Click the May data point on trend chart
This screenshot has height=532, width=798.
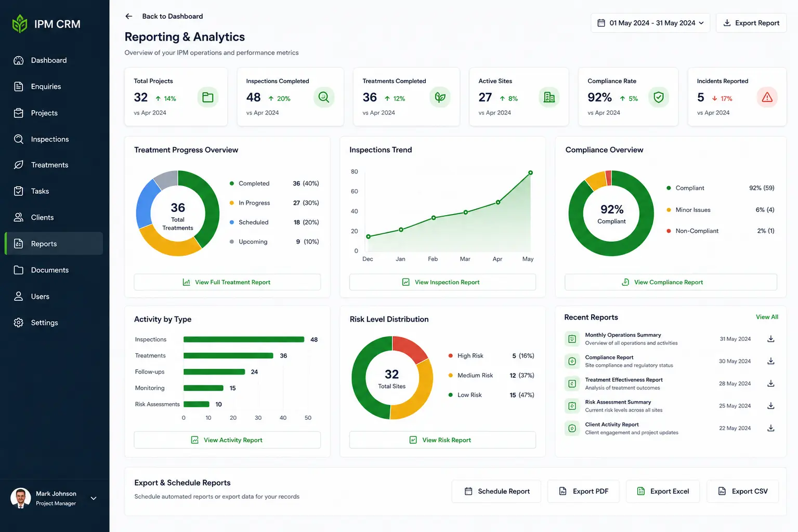[x=530, y=172]
